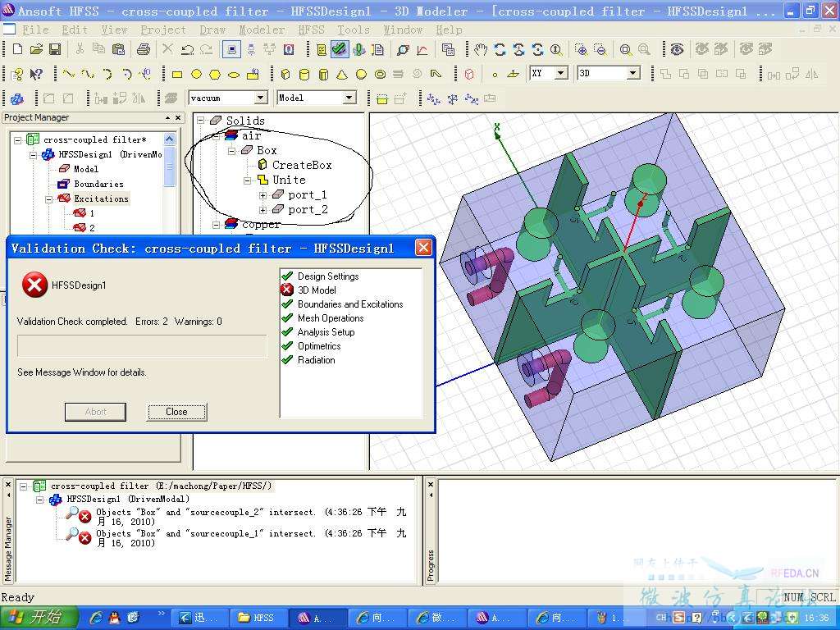Screen dimensions: 840x630
Task: Select the Draw Cylinder tool
Action: click(304, 74)
